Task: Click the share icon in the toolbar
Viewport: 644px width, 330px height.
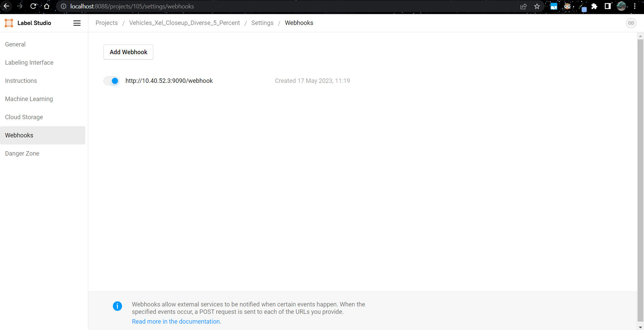Action: point(523,6)
